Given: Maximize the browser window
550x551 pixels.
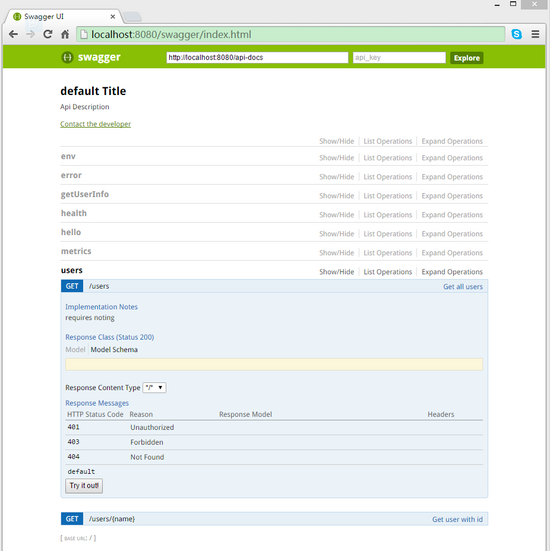Looking at the screenshot, I should 513,4.
